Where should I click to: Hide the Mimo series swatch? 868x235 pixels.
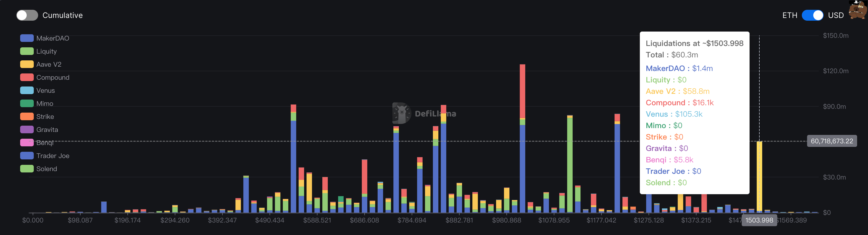tap(27, 103)
